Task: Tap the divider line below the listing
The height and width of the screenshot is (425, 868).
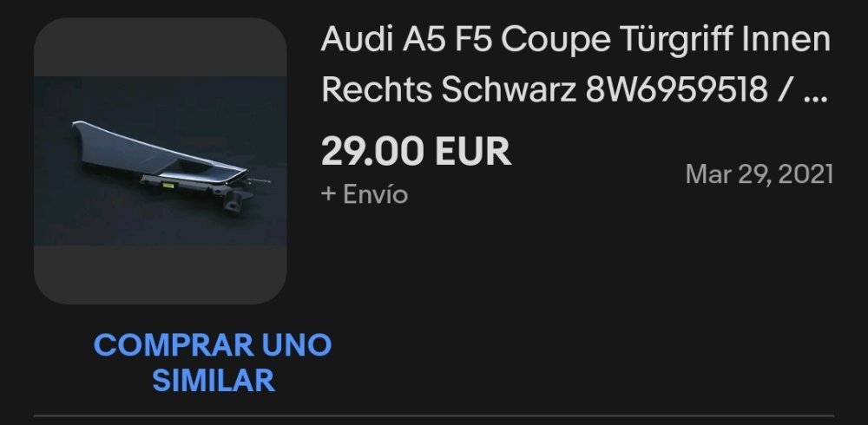Action: 434,415
